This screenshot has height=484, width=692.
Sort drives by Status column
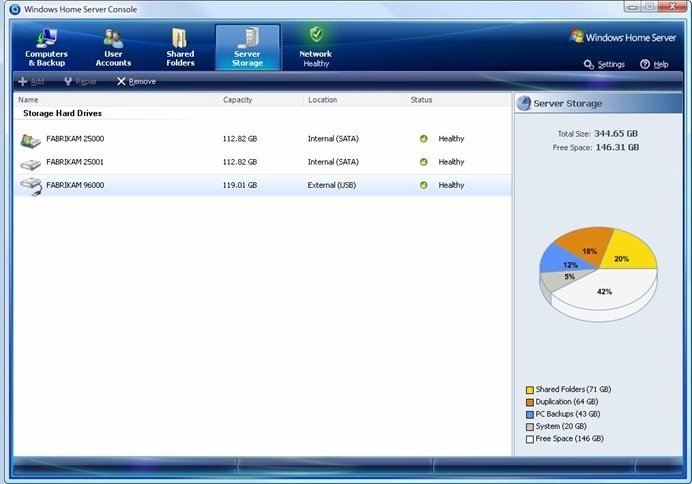(459, 100)
